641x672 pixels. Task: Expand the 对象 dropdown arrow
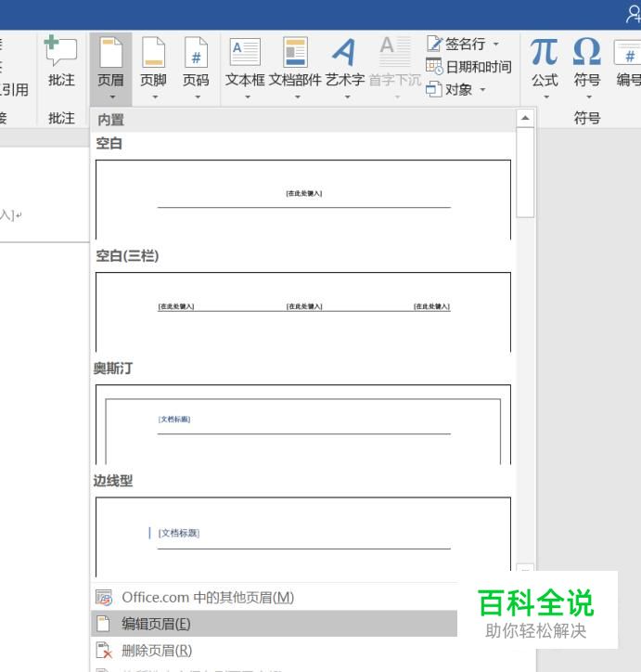click(x=482, y=90)
